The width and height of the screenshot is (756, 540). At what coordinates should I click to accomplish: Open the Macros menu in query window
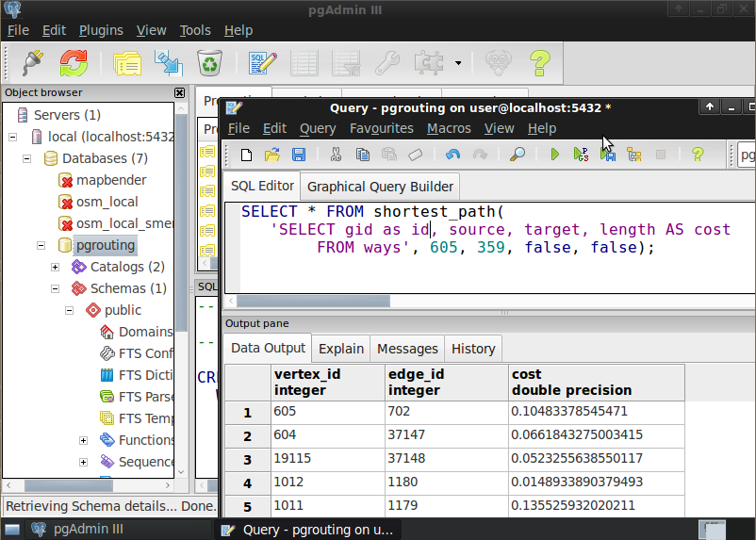click(x=449, y=128)
